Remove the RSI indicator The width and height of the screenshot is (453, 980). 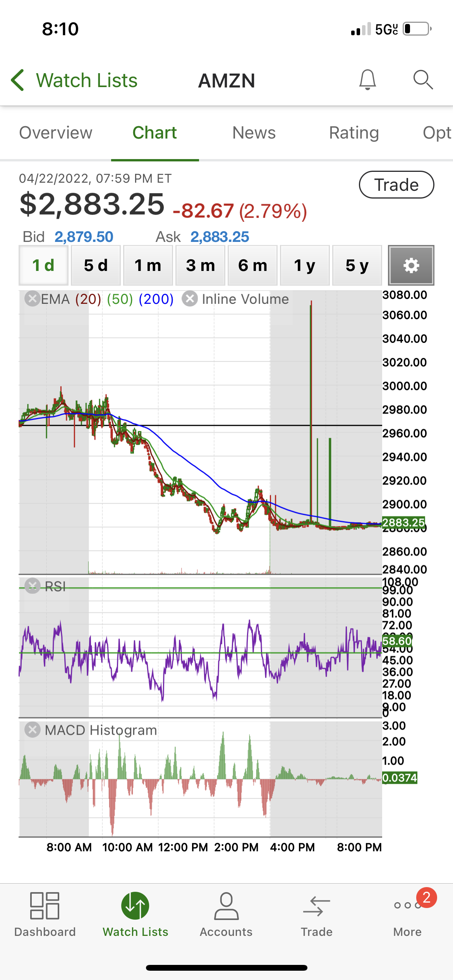[33, 586]
